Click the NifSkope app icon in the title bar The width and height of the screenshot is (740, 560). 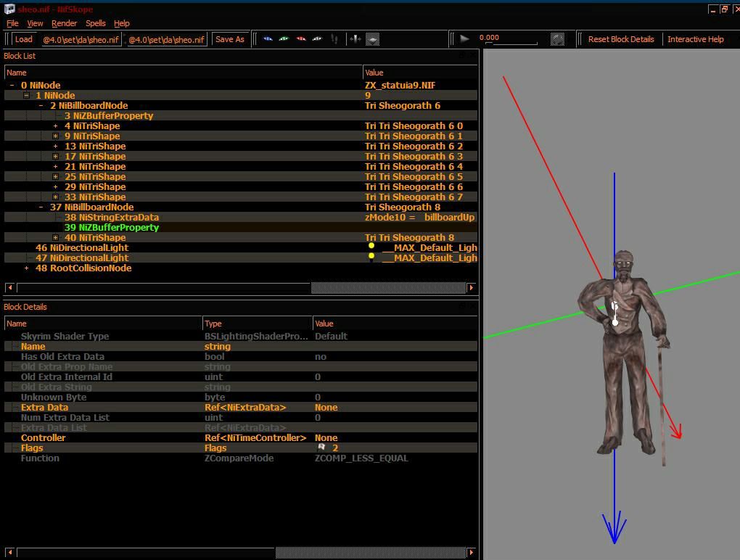[9, 9]
